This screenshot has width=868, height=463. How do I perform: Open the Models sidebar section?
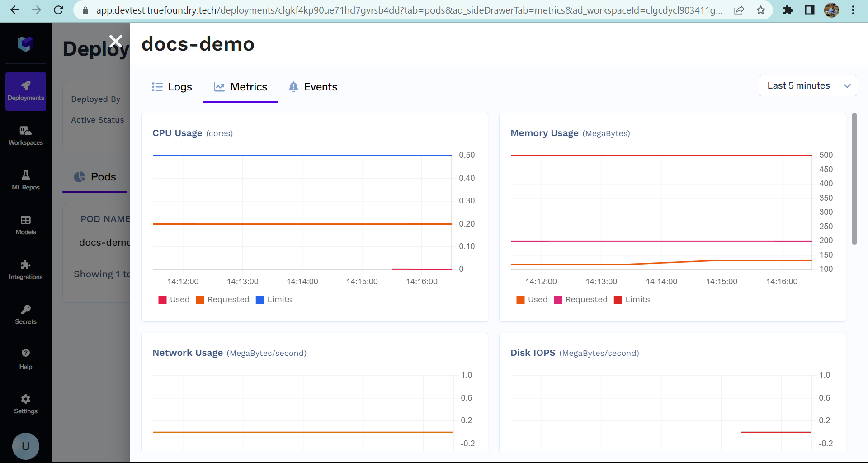coord(26,225)
